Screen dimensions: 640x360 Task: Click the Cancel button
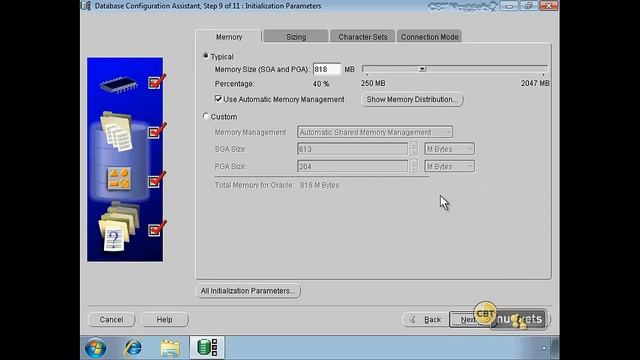coord(111,320)
